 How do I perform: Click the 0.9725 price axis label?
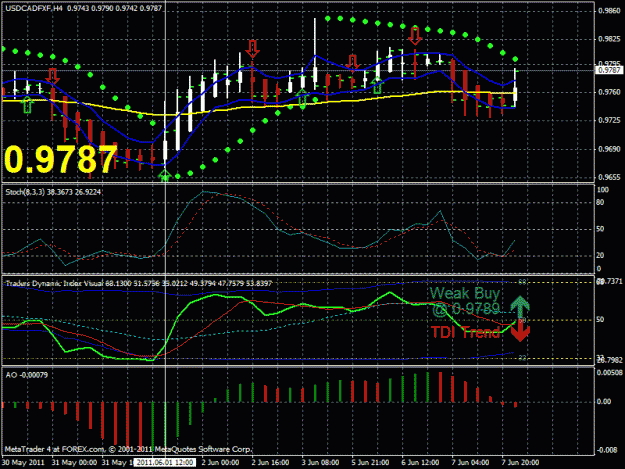click(609, 120)
